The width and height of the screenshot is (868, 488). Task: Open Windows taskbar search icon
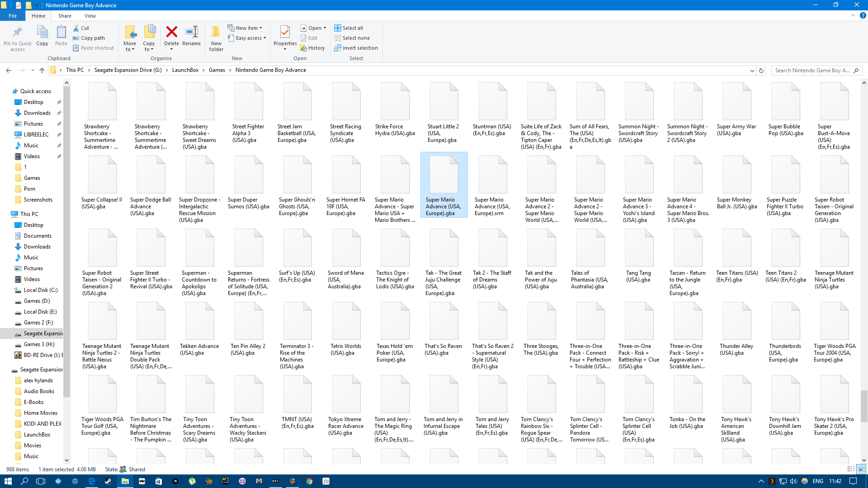[24, 481]
